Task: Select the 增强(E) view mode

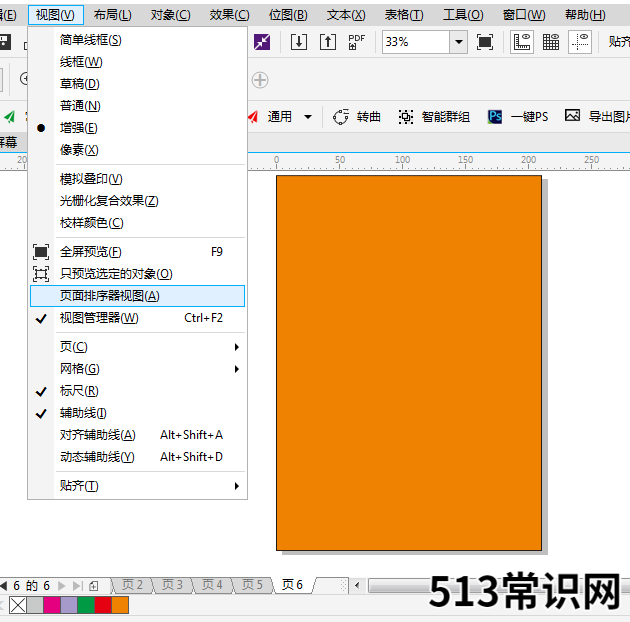Action: click(137, 128)
